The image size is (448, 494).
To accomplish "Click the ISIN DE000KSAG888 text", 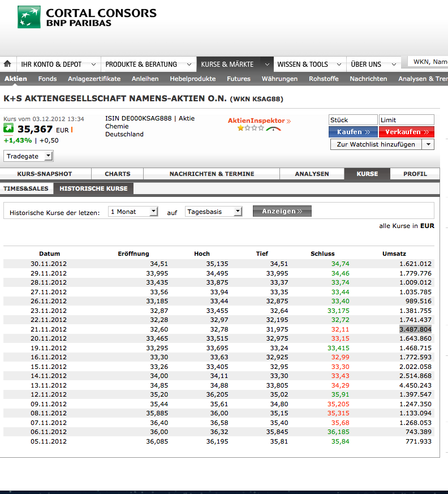I will 138,118.
